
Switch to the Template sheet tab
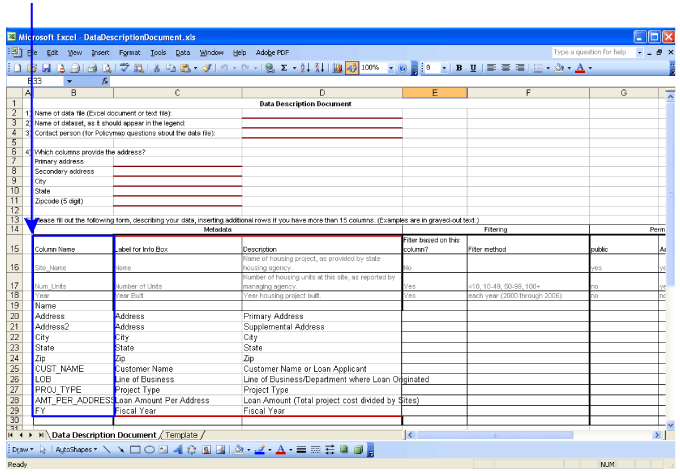tap(181, 435)
